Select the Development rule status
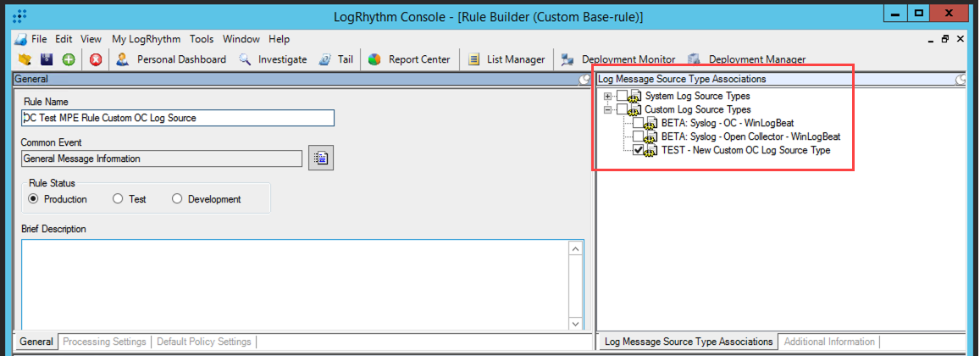 177,199
